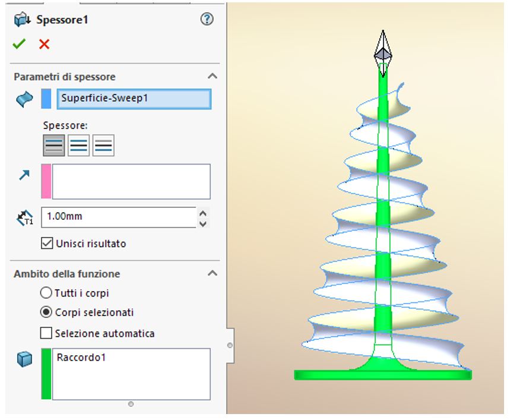The width and height of the screenshot is (510, 420).
Task: Enable Selezione automatica checkbox
Action: click(46, 333)
